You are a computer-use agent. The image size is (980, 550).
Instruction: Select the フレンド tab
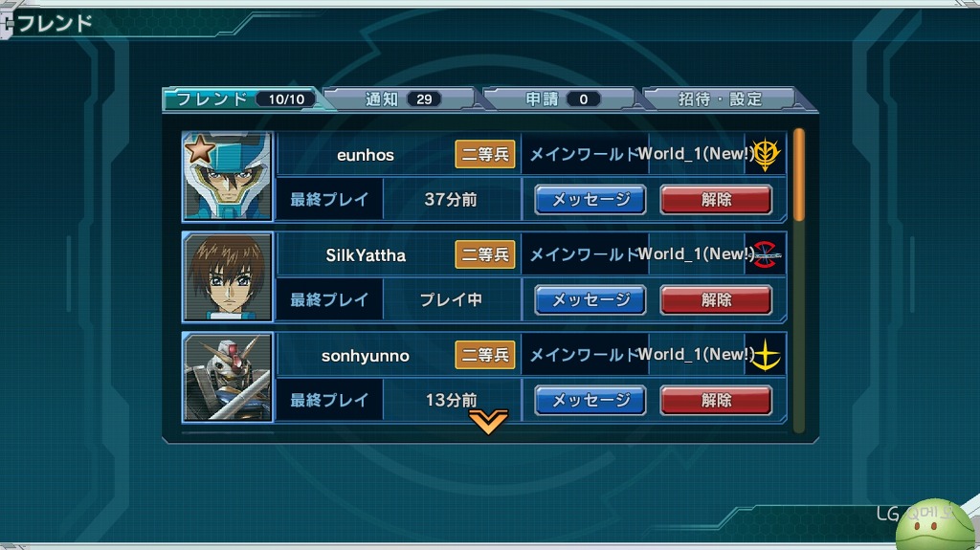pyautogui.click(x=240, y=99)
